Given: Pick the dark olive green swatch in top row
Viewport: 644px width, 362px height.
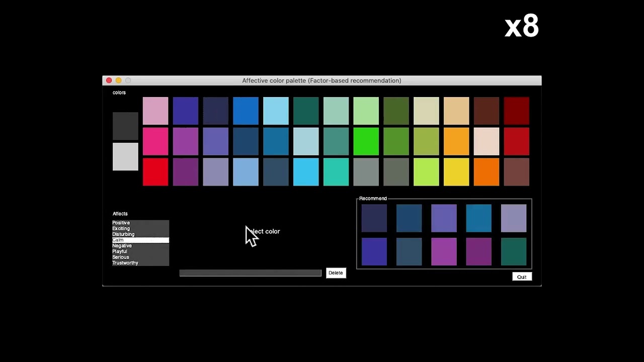Looking at the screenshot, I should pyautogui.click(x=396, y=111).
